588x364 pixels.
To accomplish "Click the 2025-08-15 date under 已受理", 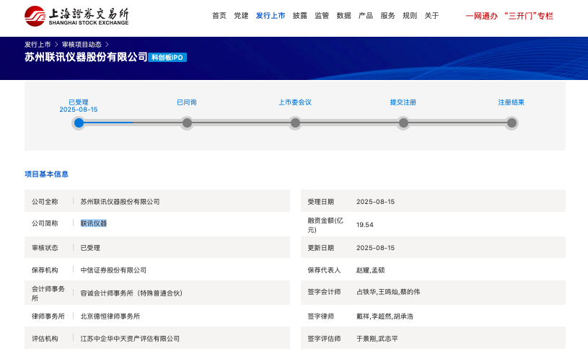I will point(79,110).
